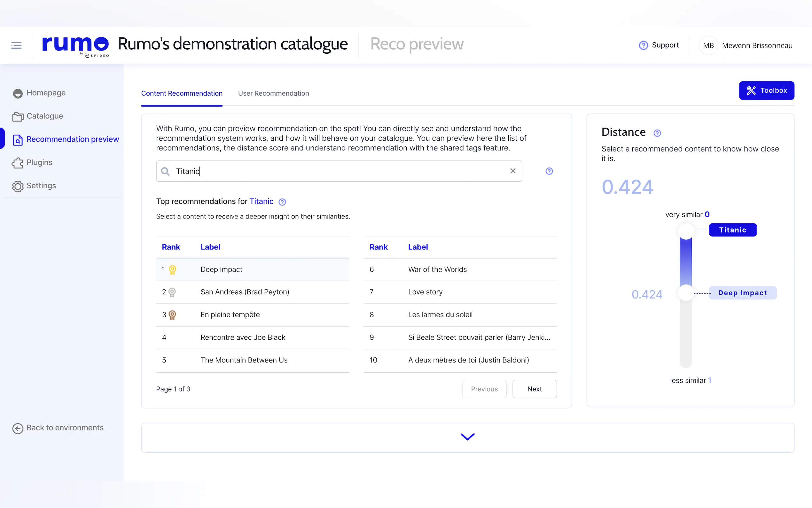Open the Toolbox button
This screenshot has height=508, width=812.
[x=766, y=91]
